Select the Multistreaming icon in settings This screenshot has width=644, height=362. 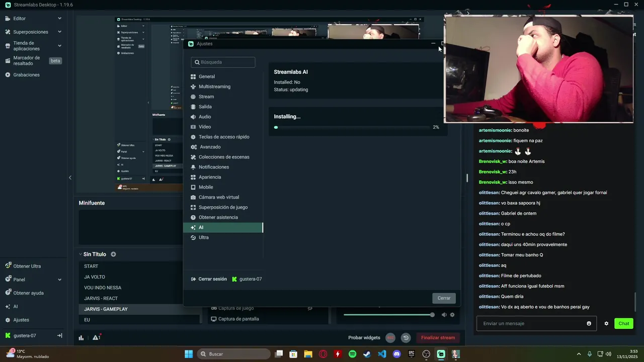pyautogui.click(x=193, y=86)
